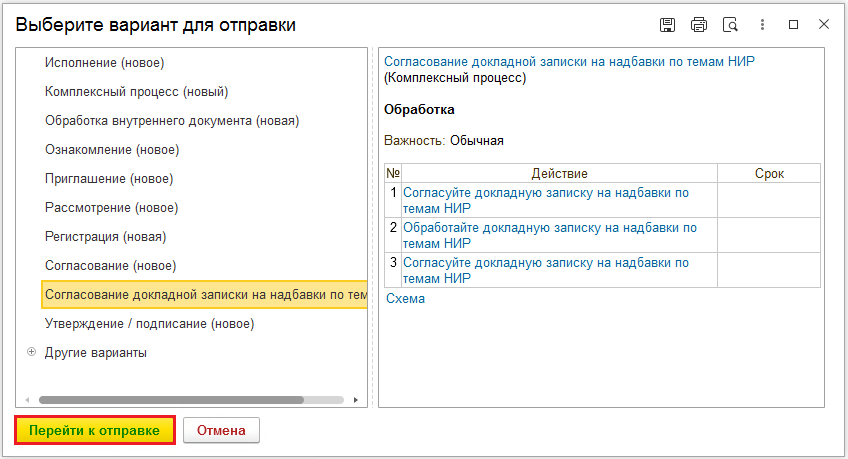
Task: Click the left arrow of horizontal scrollbar
Action: [27, 400]
